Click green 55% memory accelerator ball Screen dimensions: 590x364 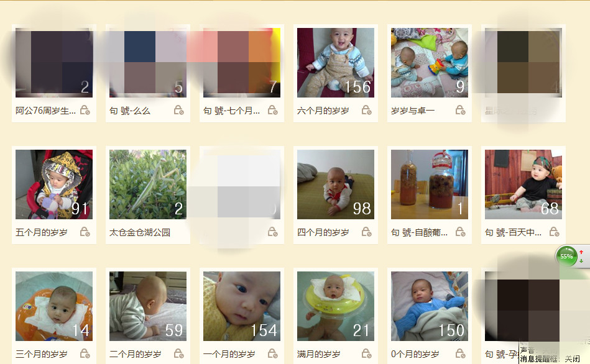(566, 256)
